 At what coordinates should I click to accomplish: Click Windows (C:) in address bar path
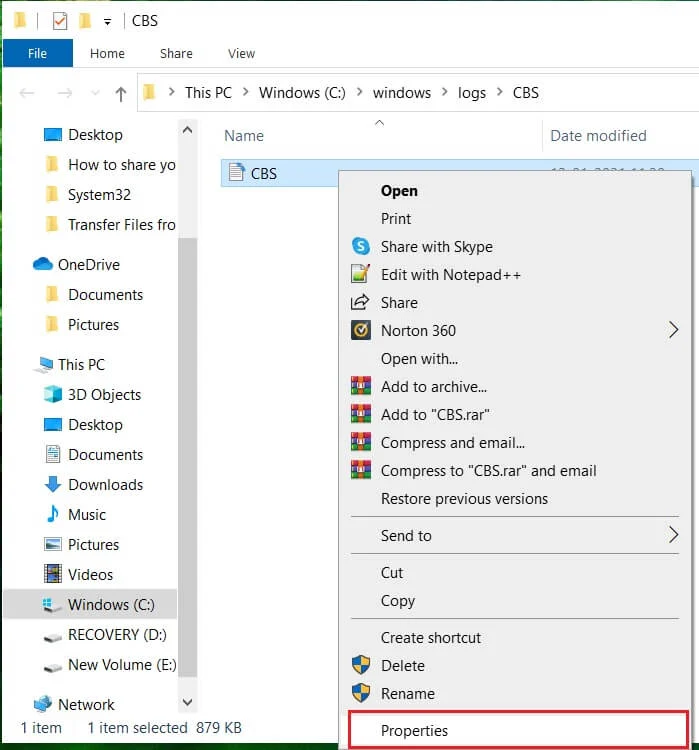tap(302, 92)
